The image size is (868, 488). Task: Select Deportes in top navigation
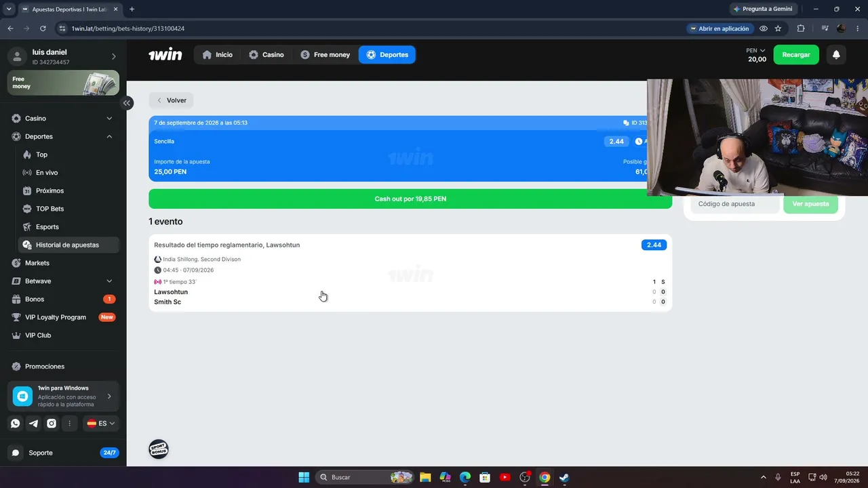[387, 55]
